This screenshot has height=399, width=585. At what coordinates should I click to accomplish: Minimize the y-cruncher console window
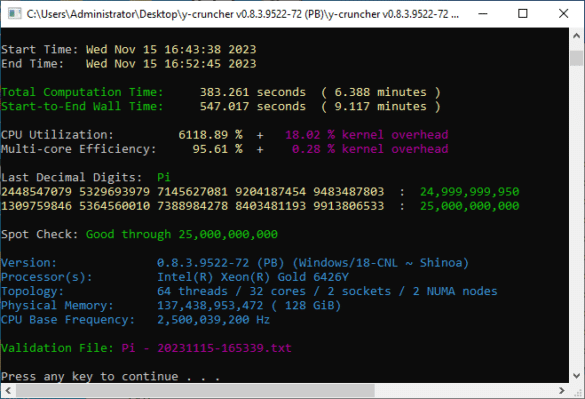pos(483,14)
